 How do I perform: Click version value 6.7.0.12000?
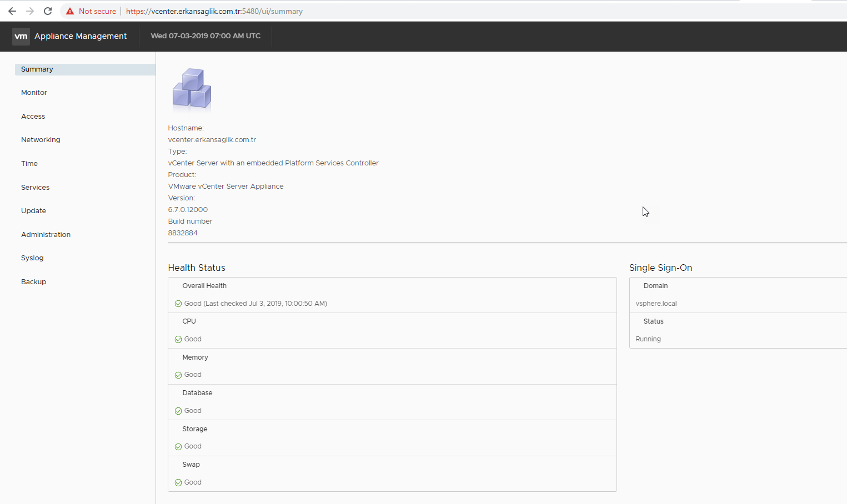pos(188,210)
